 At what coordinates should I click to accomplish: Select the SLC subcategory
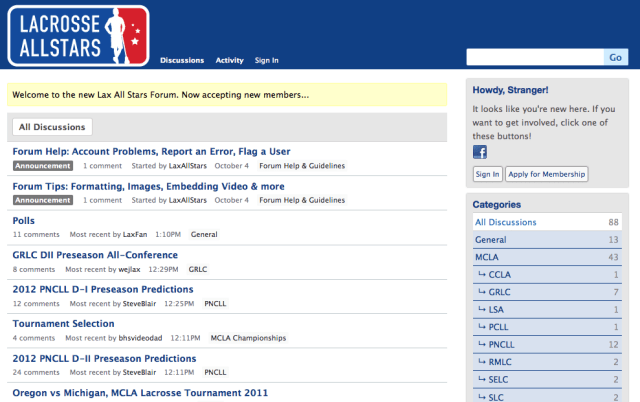(547, 397)
